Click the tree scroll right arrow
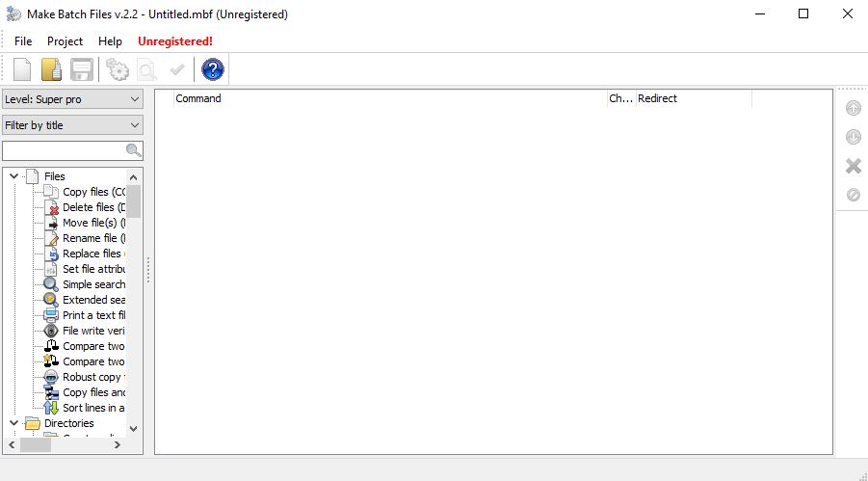 pyautogui.click(x=118, y=445)
